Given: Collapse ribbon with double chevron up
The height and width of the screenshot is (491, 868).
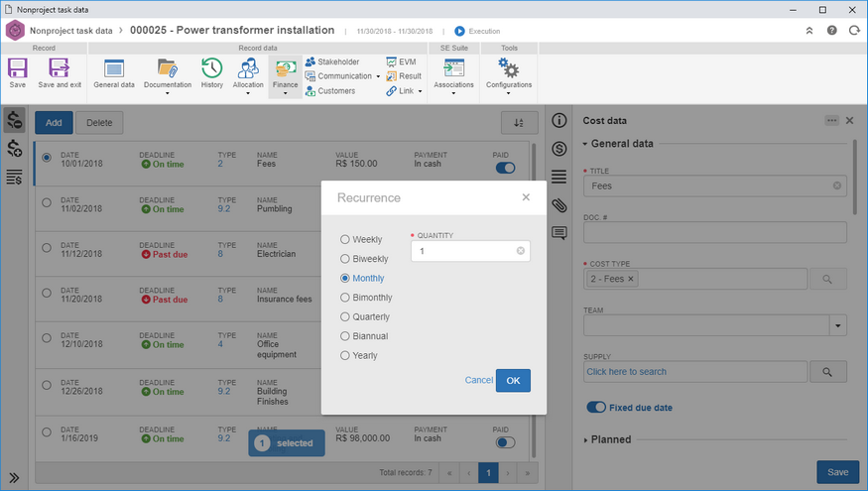Looking at the screenshot, I should 809,31.
